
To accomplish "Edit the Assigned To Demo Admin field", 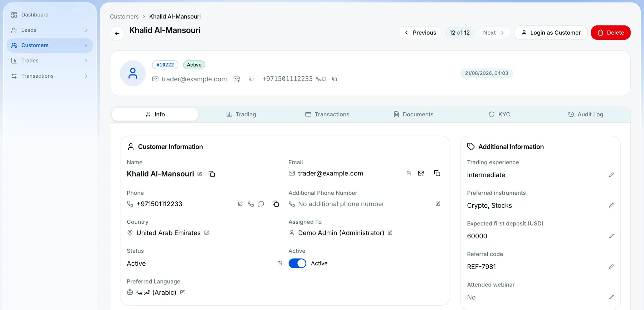I will (390, 233).
